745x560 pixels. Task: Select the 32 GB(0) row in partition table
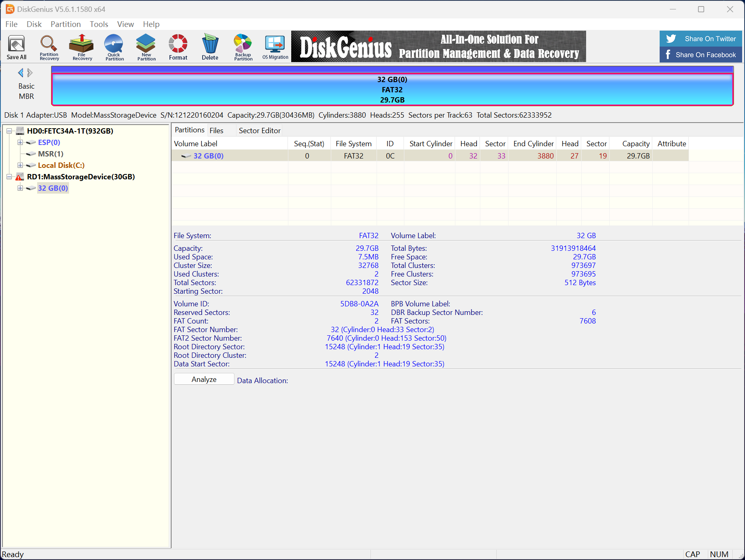click(430, 156)
